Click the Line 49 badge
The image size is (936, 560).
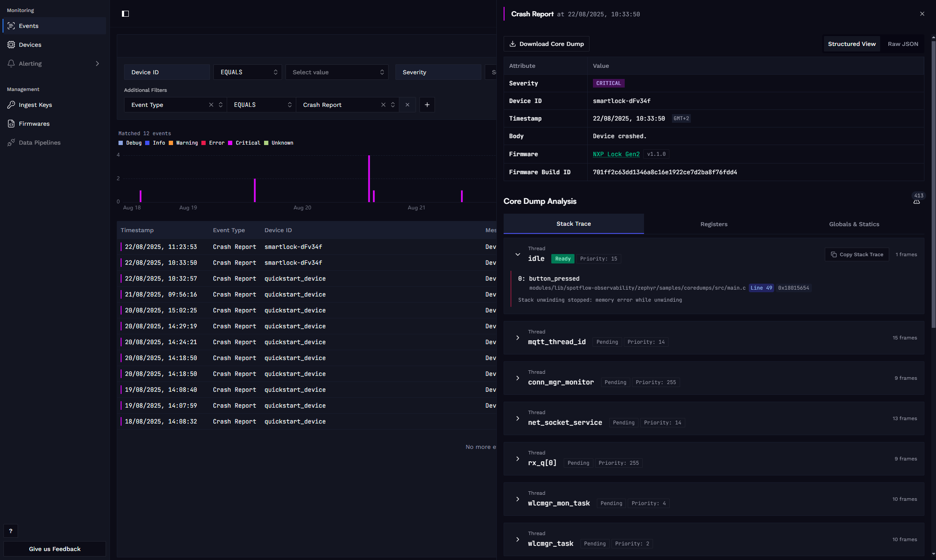click(761, 288)
